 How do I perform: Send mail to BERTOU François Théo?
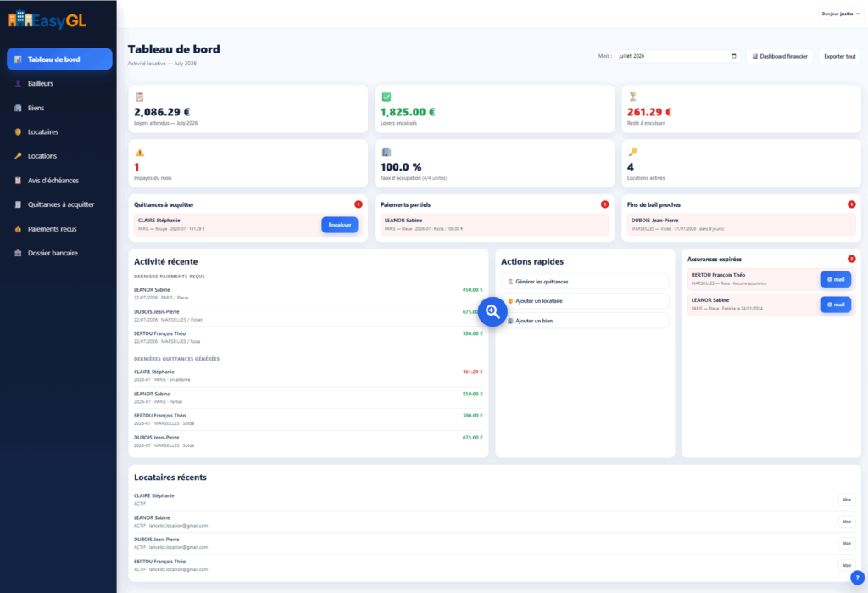tap(835, 279)
